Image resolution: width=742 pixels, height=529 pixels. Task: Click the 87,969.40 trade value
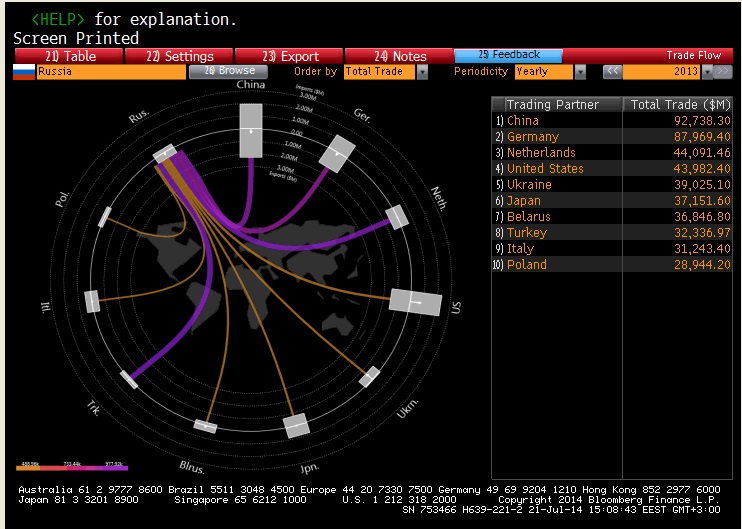[x=702, y=137]
